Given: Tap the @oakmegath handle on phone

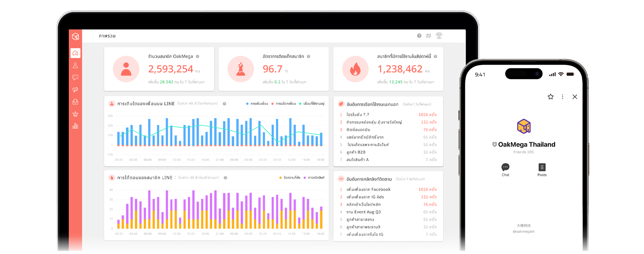Looking at the screenshot, I should (x=524, y=232).
